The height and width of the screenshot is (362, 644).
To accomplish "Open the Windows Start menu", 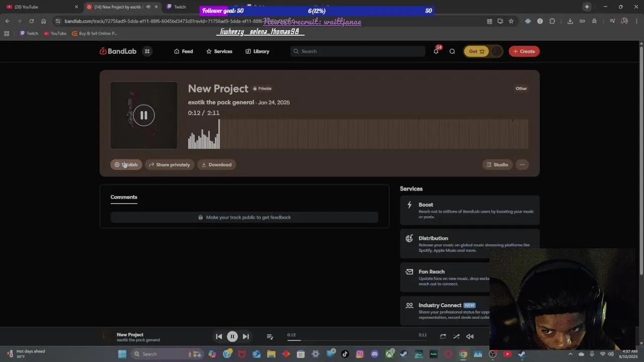I will pos(122,354).
